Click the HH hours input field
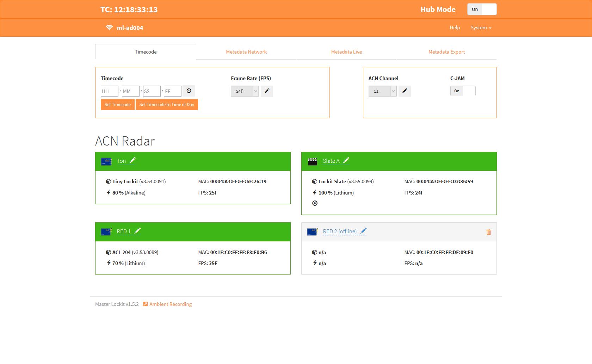The image size is (592, 364). 109,91
